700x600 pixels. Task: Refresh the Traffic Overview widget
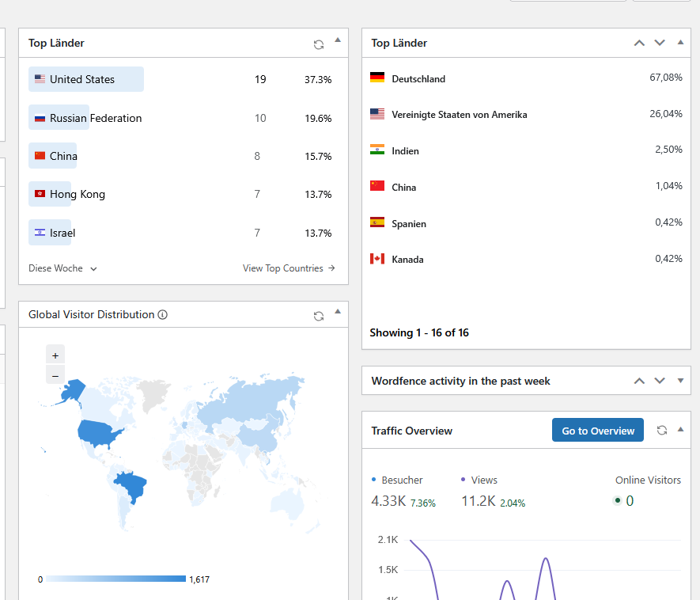click(x=661, y=431)
